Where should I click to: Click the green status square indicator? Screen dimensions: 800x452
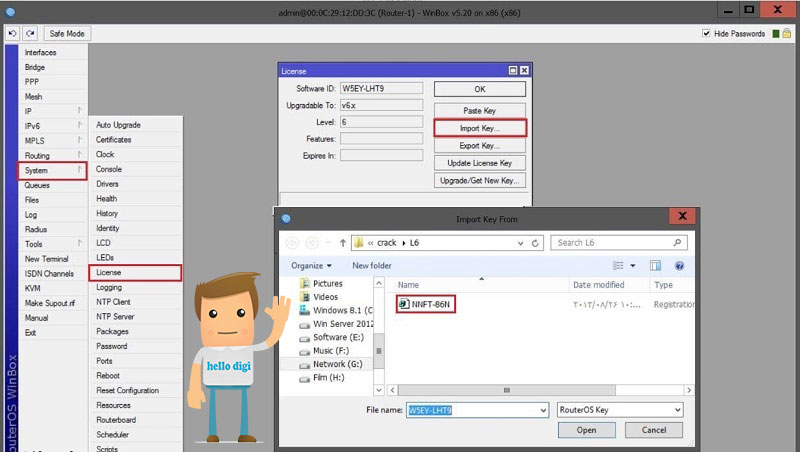[x=776, y=34]
